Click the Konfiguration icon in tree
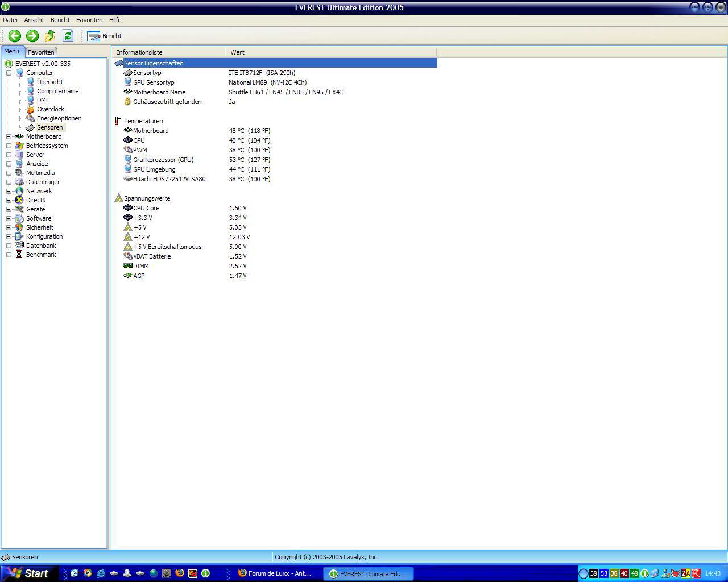728x582 pixels. [19, 236]
